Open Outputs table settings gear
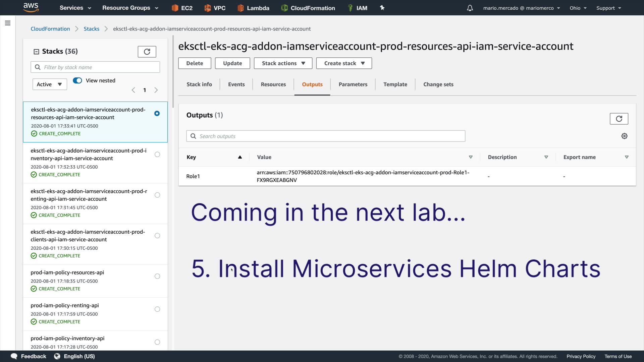 [624, 136]
